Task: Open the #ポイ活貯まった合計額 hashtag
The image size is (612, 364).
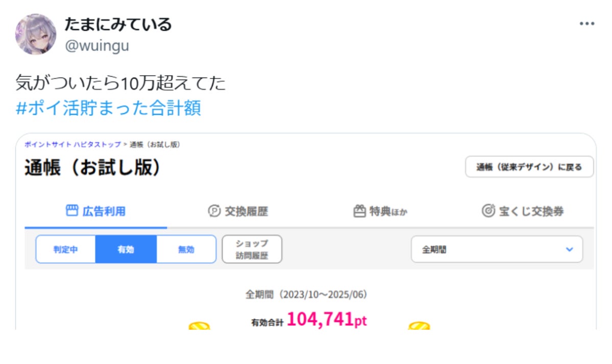Action: click(108, 108)
